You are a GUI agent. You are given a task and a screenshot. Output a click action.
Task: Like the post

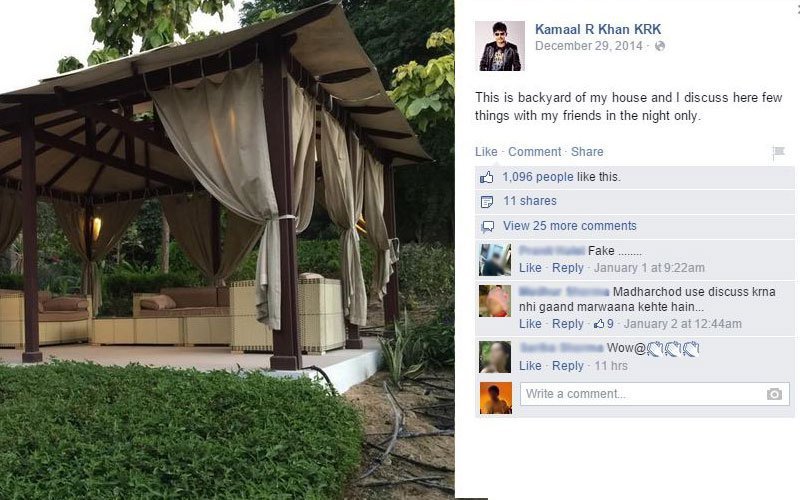pyautogui.click(x=486, y=152)
